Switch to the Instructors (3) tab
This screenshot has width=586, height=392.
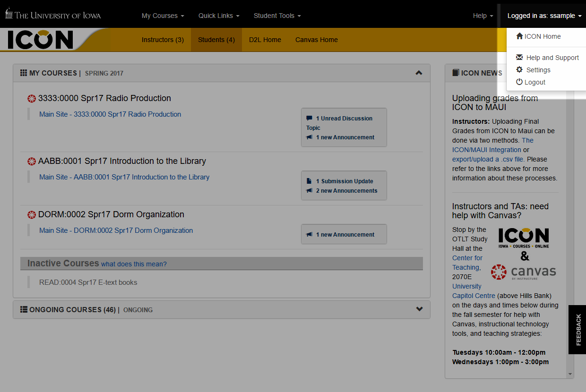point(163,40)
